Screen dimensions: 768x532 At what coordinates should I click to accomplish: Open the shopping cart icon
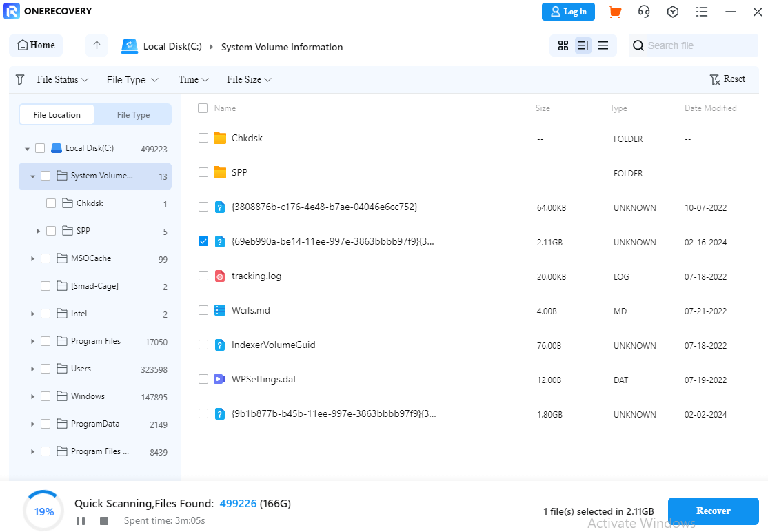tap(615, 12)
